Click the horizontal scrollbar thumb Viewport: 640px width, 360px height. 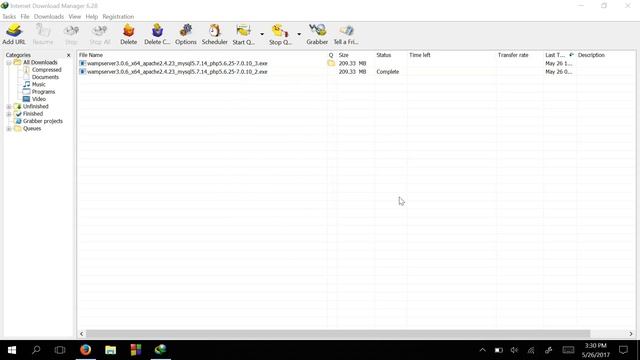[338, 334]
